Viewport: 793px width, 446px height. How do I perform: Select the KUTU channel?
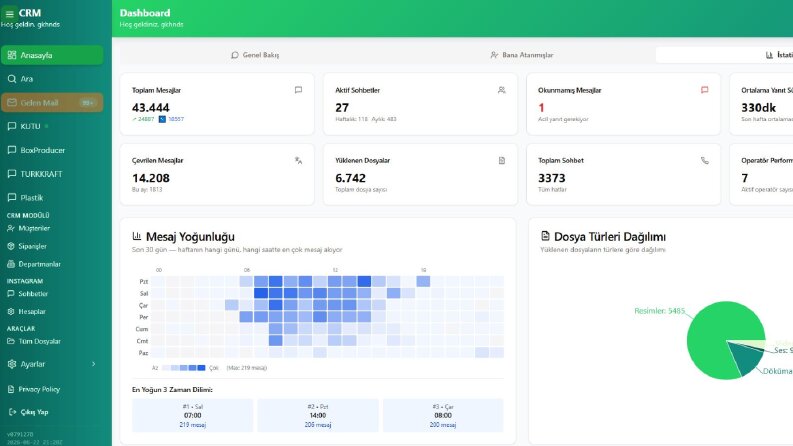pos(52,126)
